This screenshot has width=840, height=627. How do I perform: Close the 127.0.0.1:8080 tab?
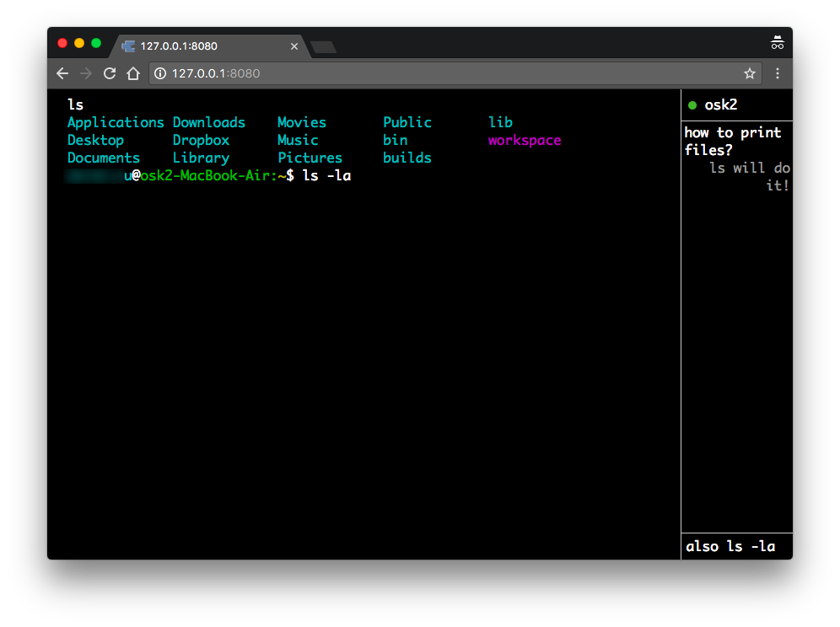294,46
